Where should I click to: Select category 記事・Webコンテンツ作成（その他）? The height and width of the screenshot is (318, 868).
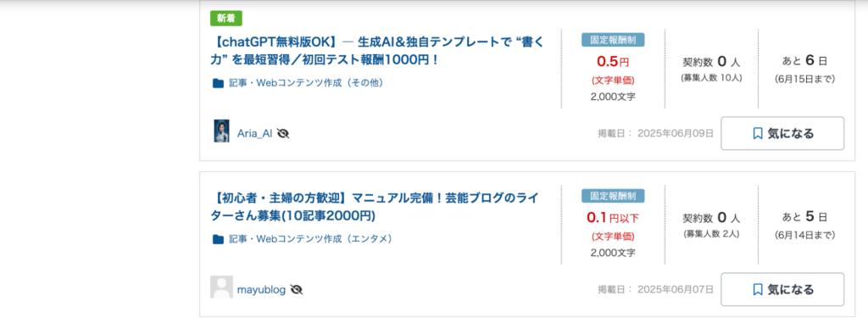(x=306, y=83)
